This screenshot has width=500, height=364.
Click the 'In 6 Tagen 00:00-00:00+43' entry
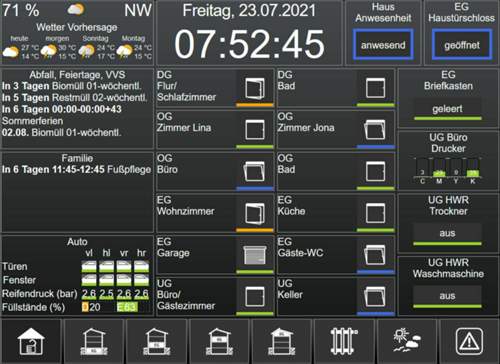click(x=62, y=109)
